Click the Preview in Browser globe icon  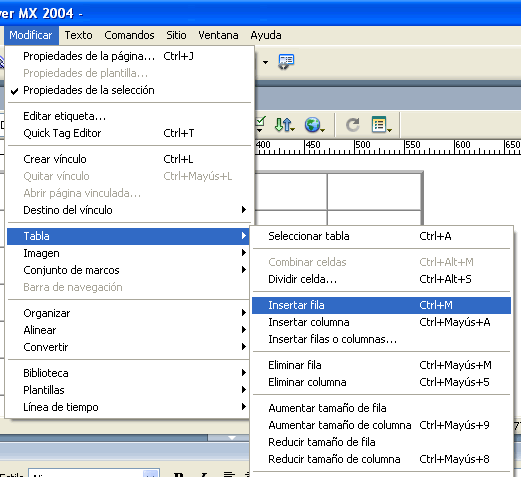coord(314,125)
